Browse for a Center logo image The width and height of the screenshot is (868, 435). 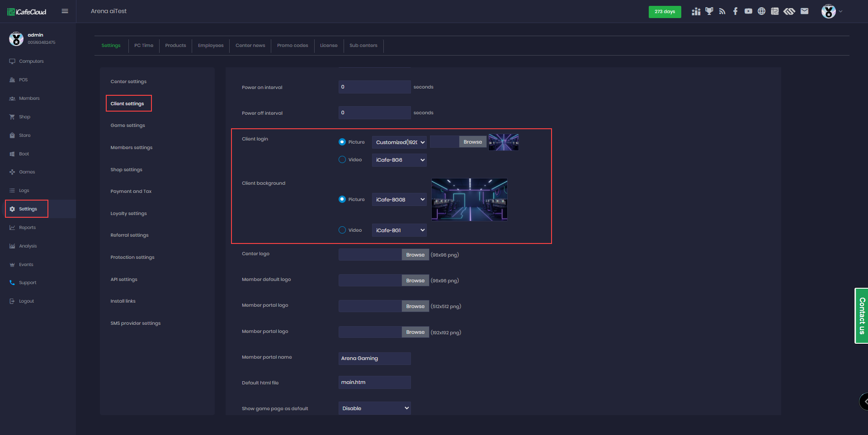pos(415,254)
